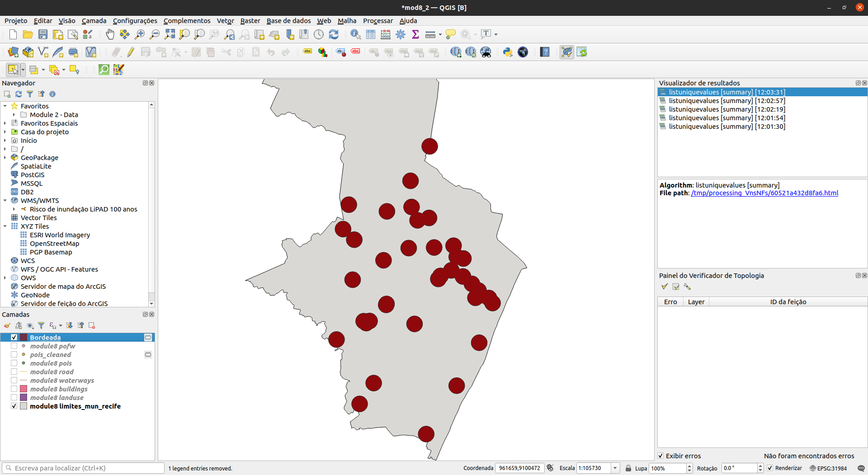Image resolution: width=868 pixels, height=475 pixels.
Task: Open the Projeto menu
Action: coord(16,21)
